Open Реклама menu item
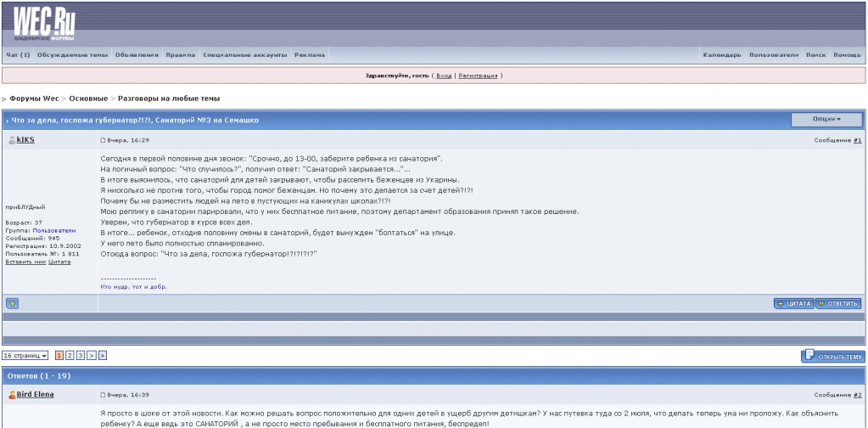The height and width of the screenshot is (428, 868). (310, 55)
